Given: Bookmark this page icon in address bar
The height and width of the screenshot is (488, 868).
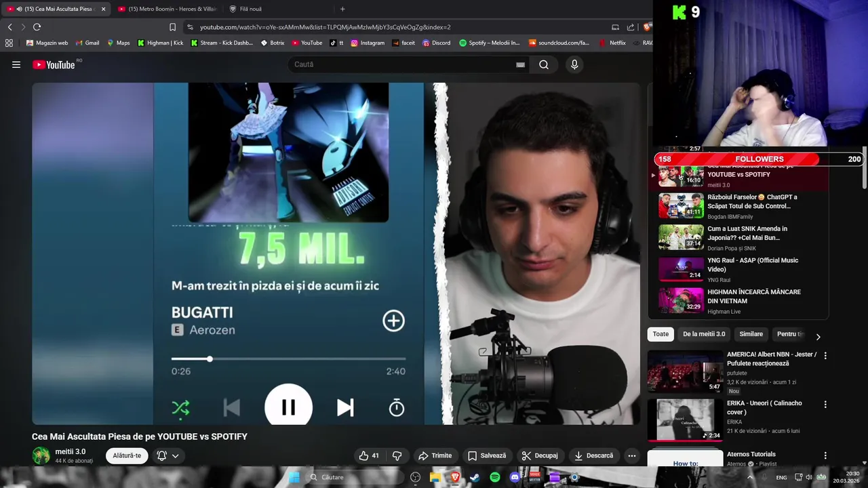Looking at the screenshot, I should tap(172, 27).
